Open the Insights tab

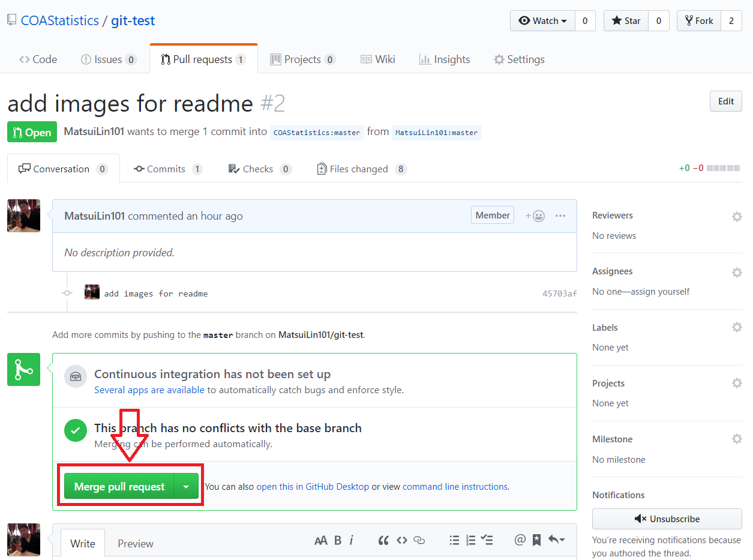click(445, 59)
